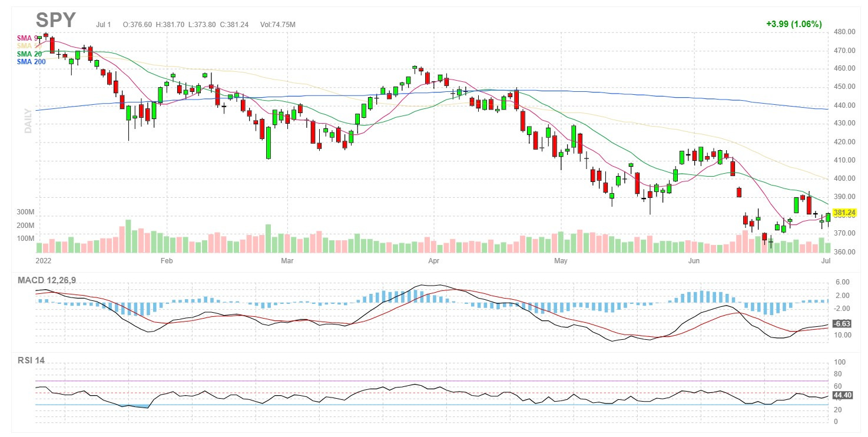The height and width of the screenshot is (437, 868).
Task: Select the SMA 20 legend label
Action: [29, 54]
